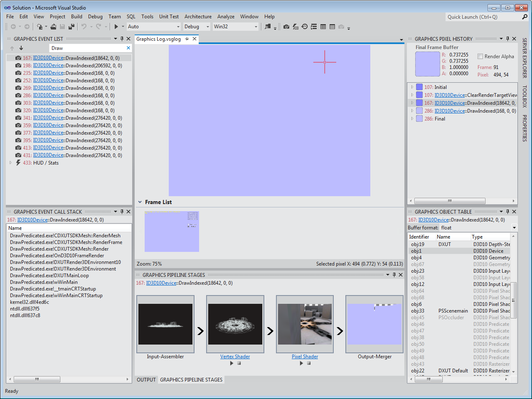Pin the Graphics Object Table panel
Screen dimensions: 532x399
[x=507, y=212]
